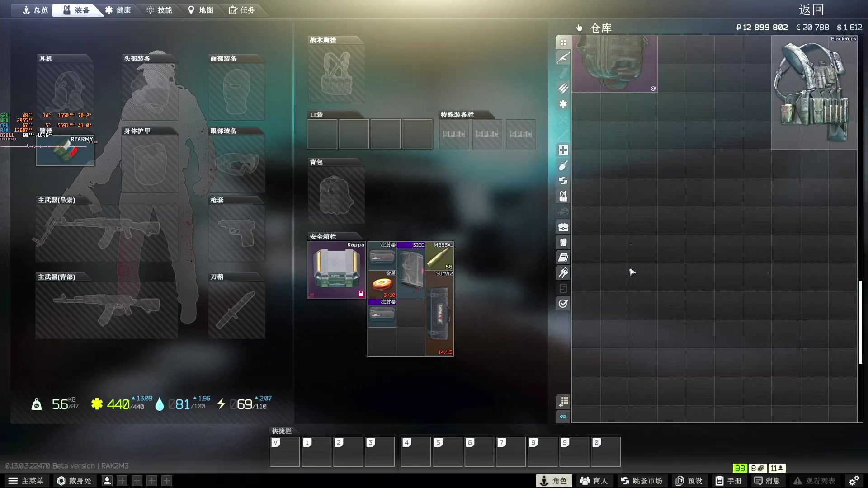Open the 总览 overview tab
Screen dimensions: 868x488
(x=35, y=10)
